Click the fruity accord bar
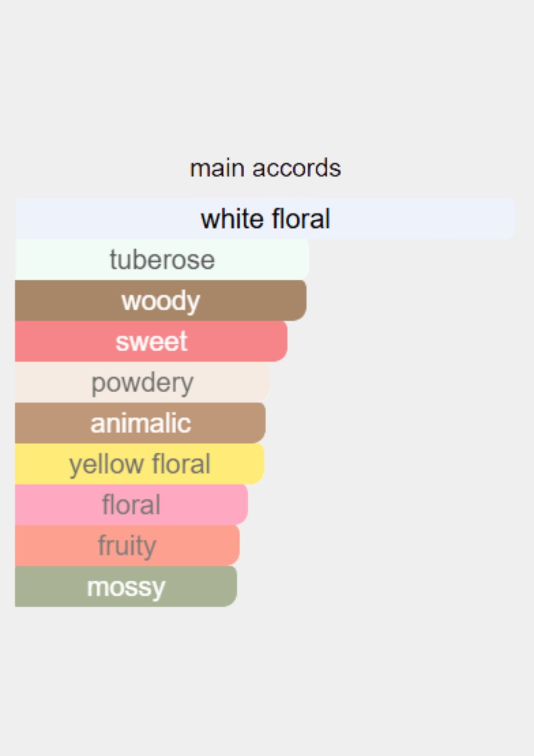This screenshot has height=756, width=534. pyautogui.click(x=127, y=546)
